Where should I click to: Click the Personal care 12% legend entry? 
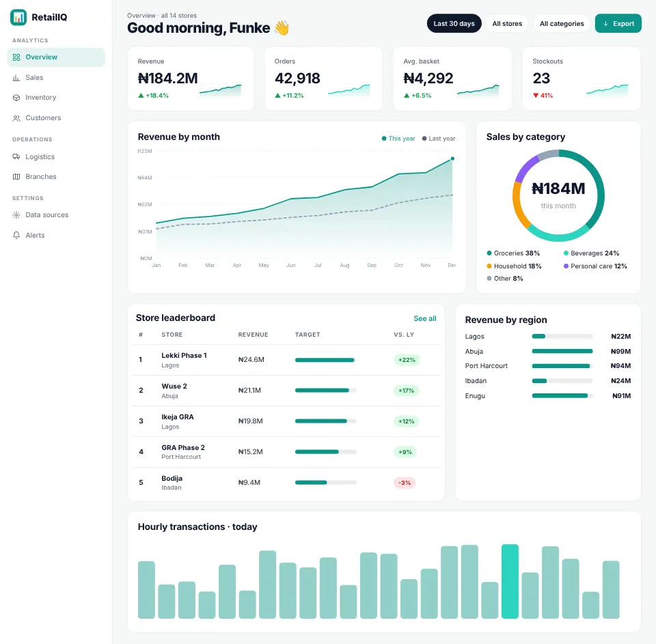pyautogui.click(x=595, y=266)
